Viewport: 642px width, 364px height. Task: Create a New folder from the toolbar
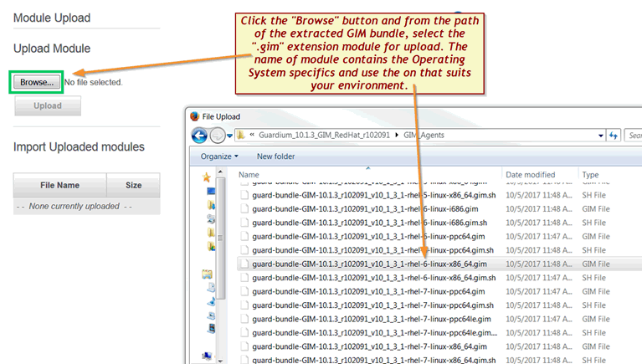coord(275,156)
